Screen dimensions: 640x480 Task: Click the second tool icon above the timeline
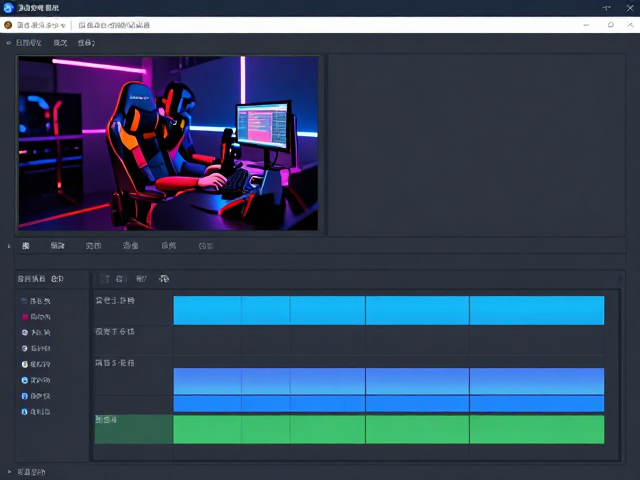tap(119, 279)
